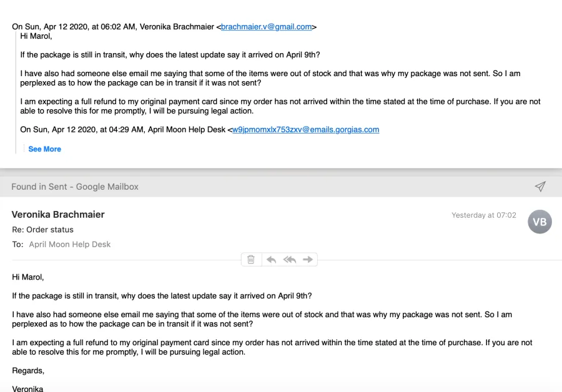Click the legal action paragraph in sent message
This screenshot has width=562, height=392.
point(272,347)
